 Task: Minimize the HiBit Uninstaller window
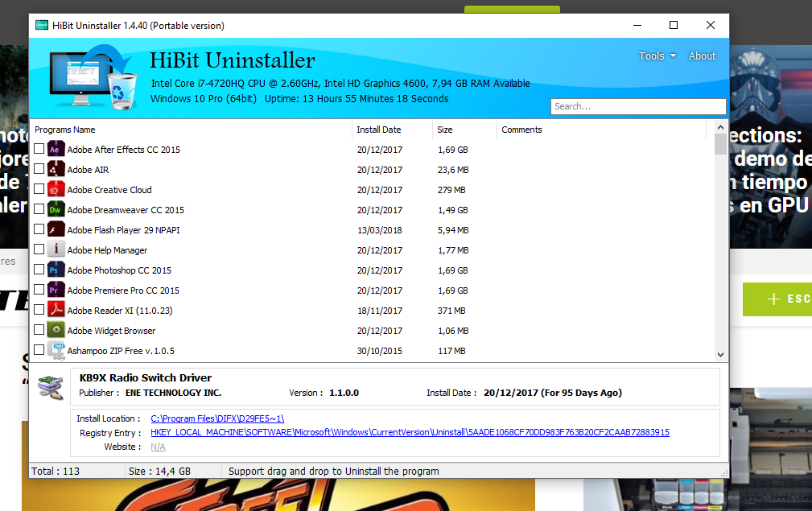point(637,26)
